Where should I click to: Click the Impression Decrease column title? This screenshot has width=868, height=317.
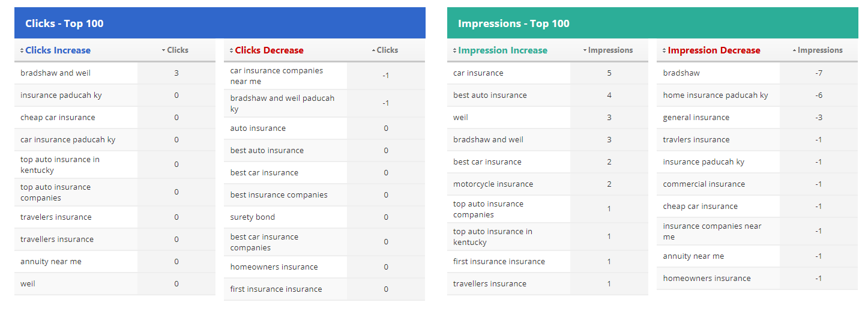click(x=714, y=50)
